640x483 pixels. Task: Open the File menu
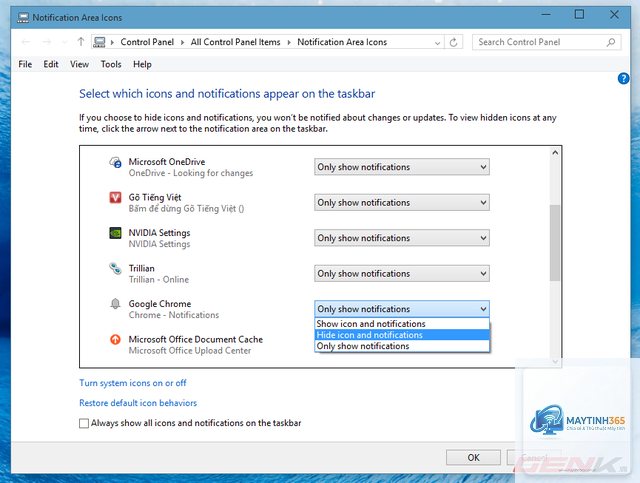(x=25, y=64)
